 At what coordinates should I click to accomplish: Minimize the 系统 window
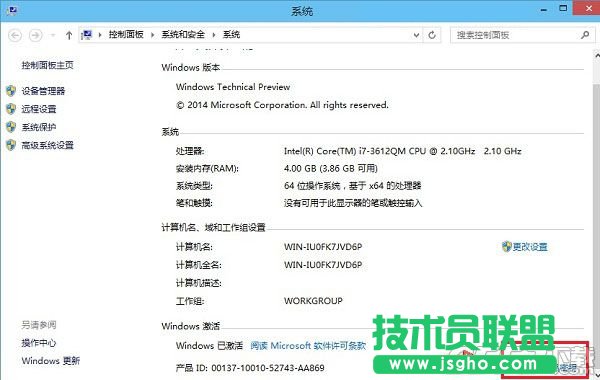point(544,9)
